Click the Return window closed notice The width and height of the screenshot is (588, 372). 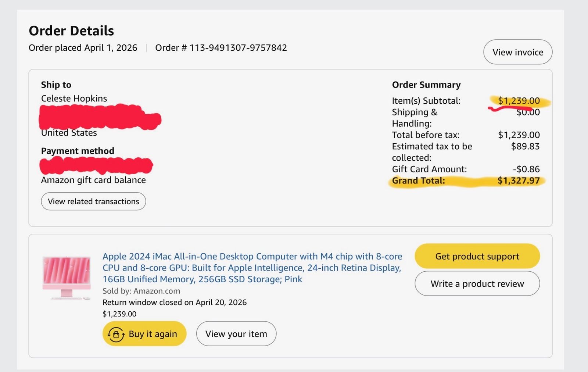click(175, 303)
